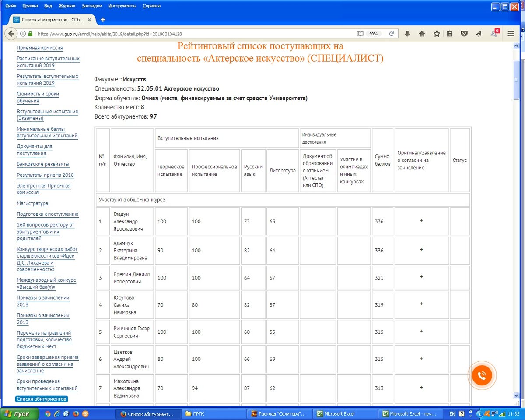525x420 pixels.
Task: Show site information for gup.ru
Action: 23,34
